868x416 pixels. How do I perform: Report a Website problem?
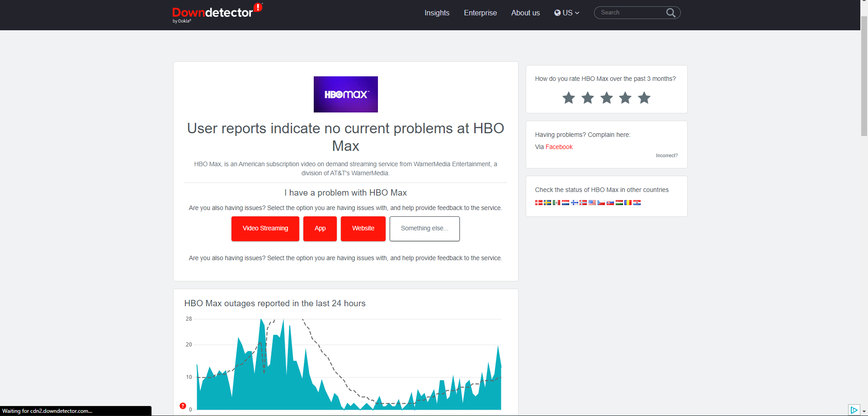pos(363,229)
